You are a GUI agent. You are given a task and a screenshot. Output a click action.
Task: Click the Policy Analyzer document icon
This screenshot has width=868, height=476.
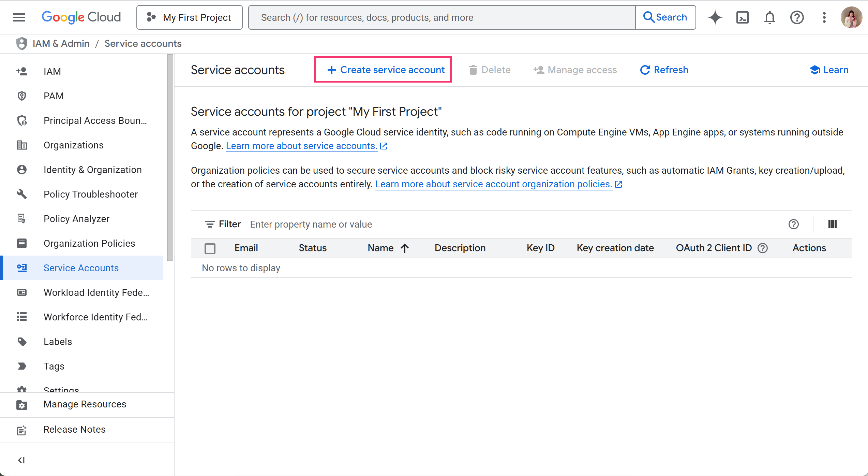(22, 219)
